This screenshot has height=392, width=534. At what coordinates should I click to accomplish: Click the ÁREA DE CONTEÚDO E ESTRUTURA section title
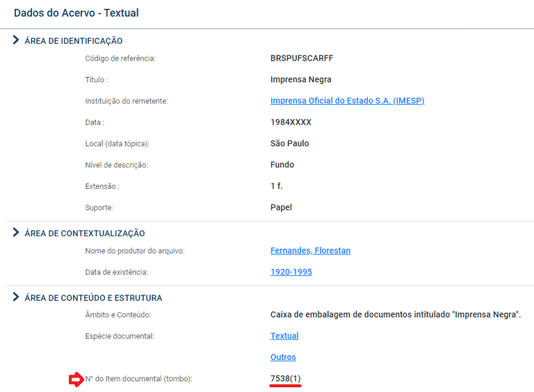click(93, 297)
